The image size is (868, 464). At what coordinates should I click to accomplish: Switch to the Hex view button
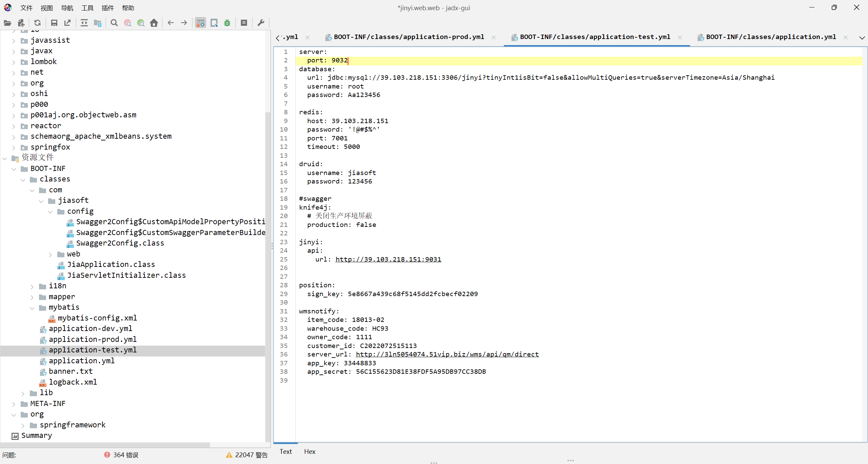coord(309,451)
